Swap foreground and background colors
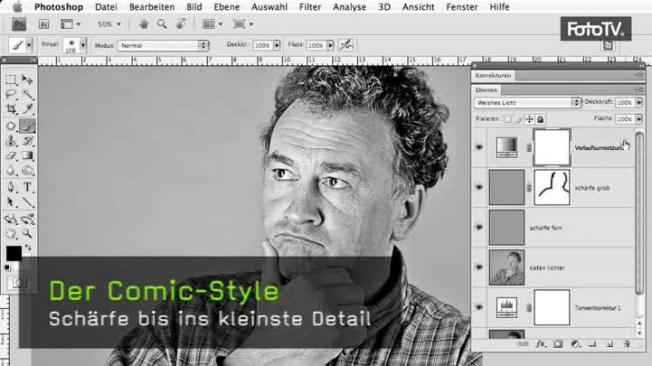The height and width of the screenshot is (366, 652). [28, 248]
